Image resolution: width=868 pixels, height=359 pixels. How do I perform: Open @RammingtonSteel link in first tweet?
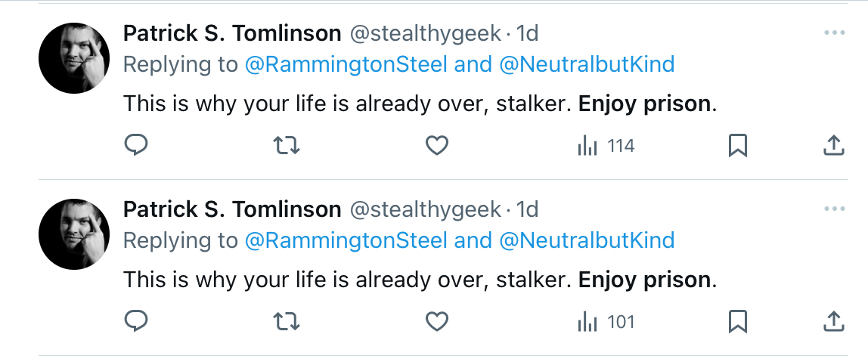click(x=346, y=65)
